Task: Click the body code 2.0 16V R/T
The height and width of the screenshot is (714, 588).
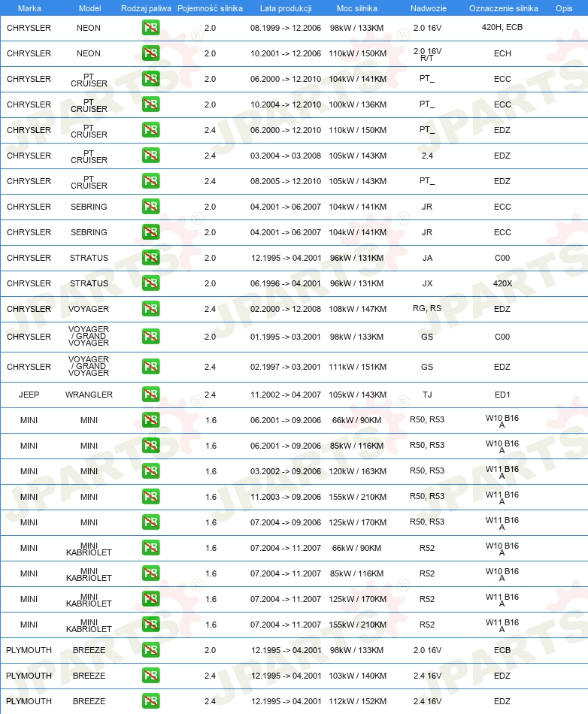Action: (427, 54)
